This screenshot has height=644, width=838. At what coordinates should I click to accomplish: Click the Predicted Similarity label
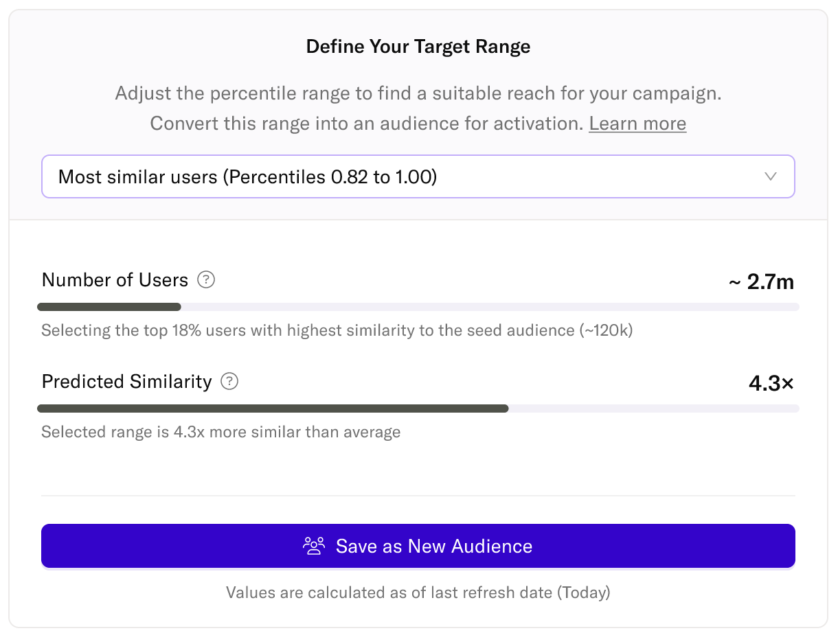(x=127, y=382)
